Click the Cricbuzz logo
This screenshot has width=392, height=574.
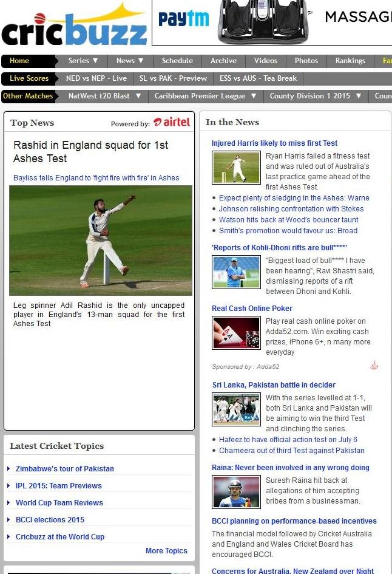click(73, 27)
